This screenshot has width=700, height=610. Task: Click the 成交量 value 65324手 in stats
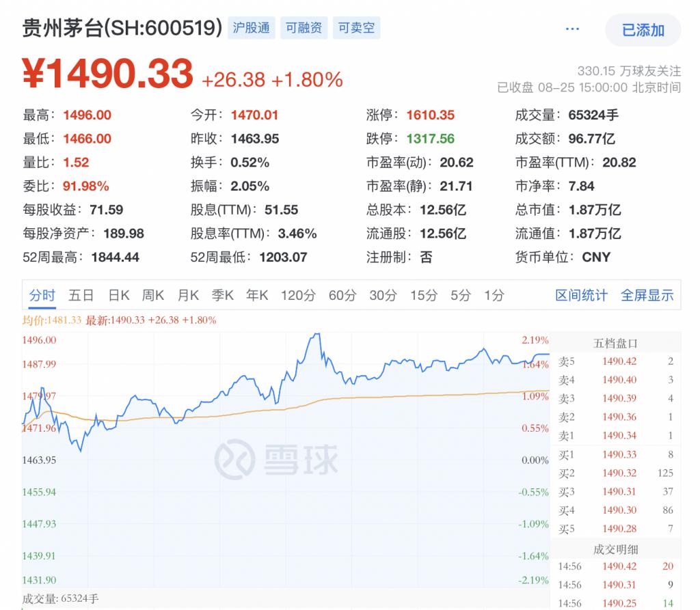[x=593, y=115]
